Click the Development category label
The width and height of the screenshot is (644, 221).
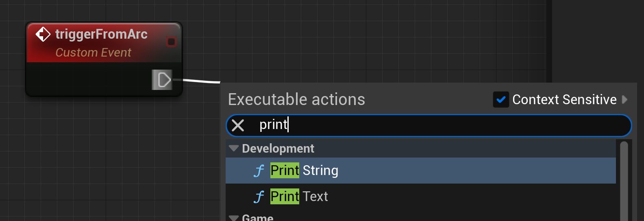278,149
